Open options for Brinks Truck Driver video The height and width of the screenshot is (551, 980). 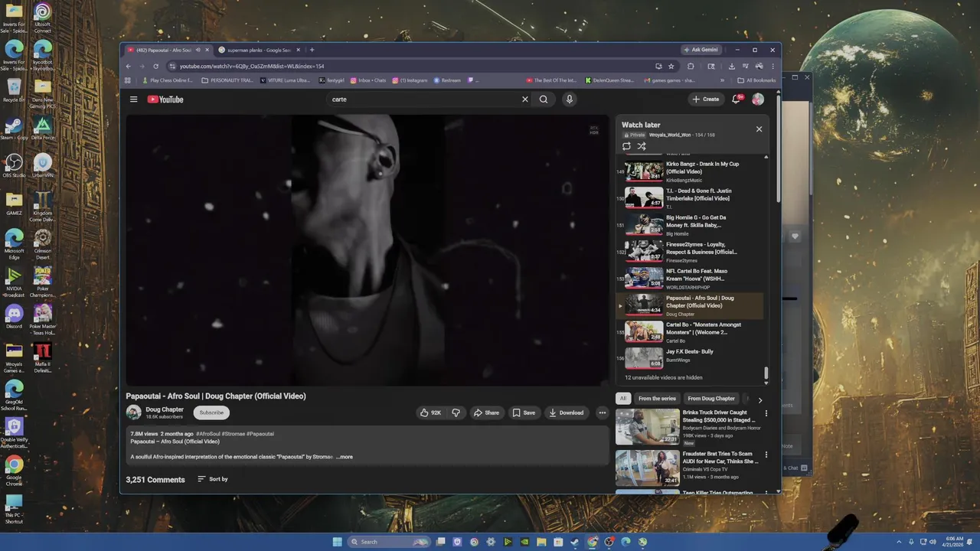[766, 413]
